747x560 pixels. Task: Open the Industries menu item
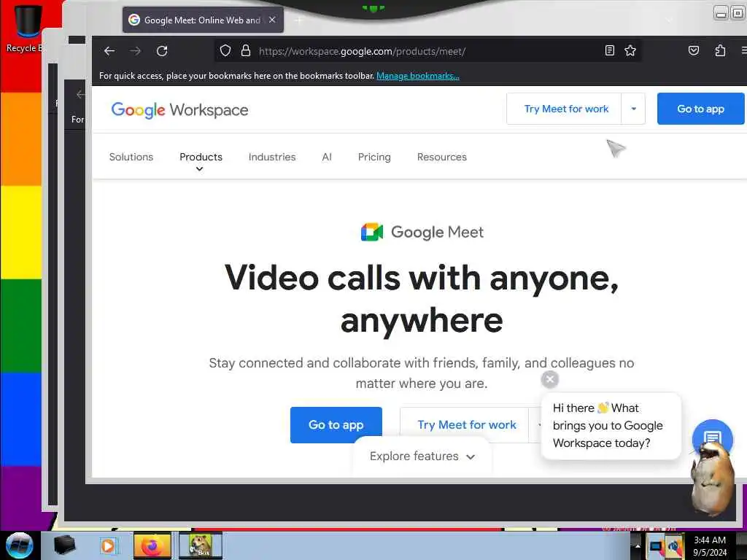click(272, 157)
